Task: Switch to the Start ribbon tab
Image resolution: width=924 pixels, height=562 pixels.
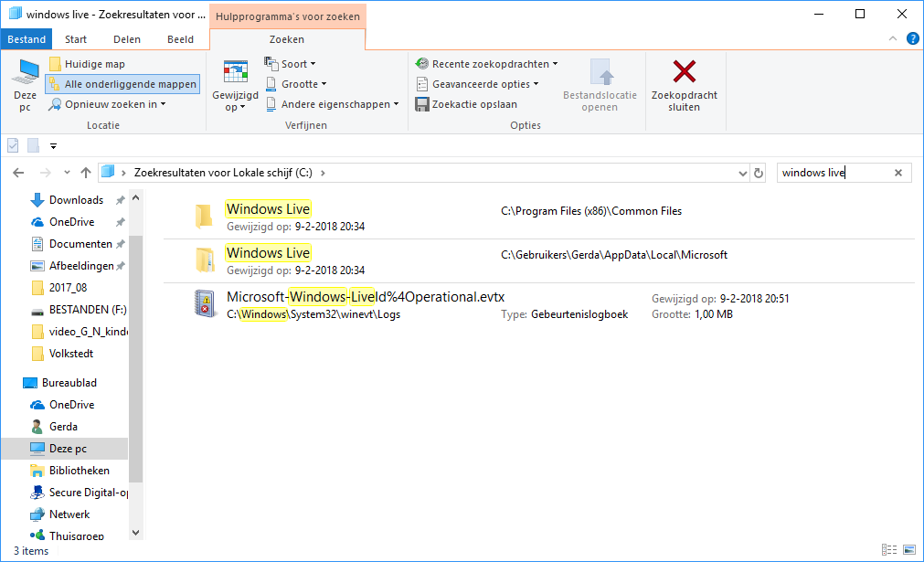Action: click(76, 39)
